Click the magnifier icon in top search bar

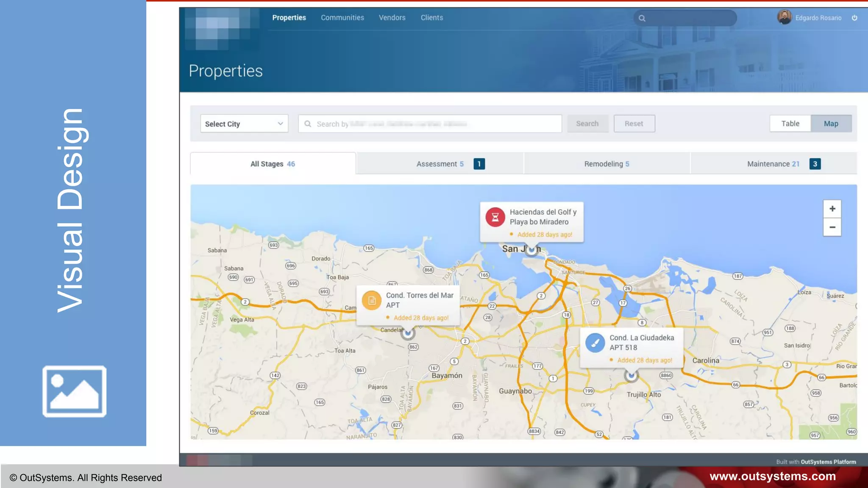[x=642, y=18]
